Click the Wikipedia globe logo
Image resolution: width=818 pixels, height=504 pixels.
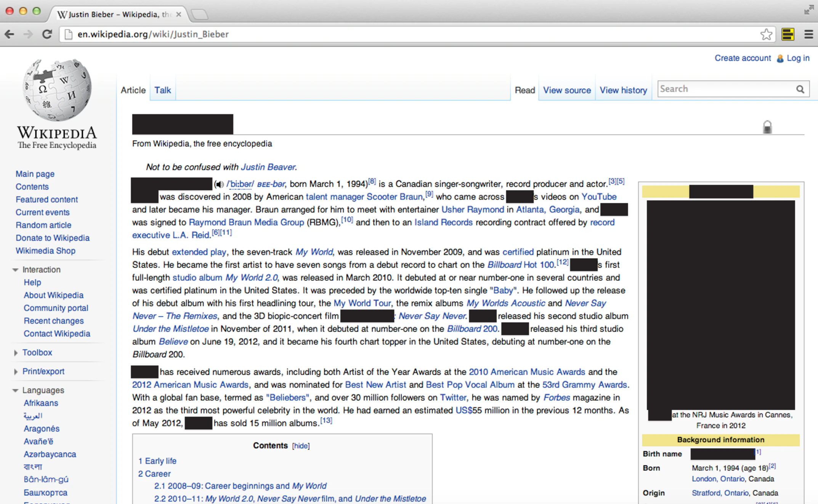[57, 90]
